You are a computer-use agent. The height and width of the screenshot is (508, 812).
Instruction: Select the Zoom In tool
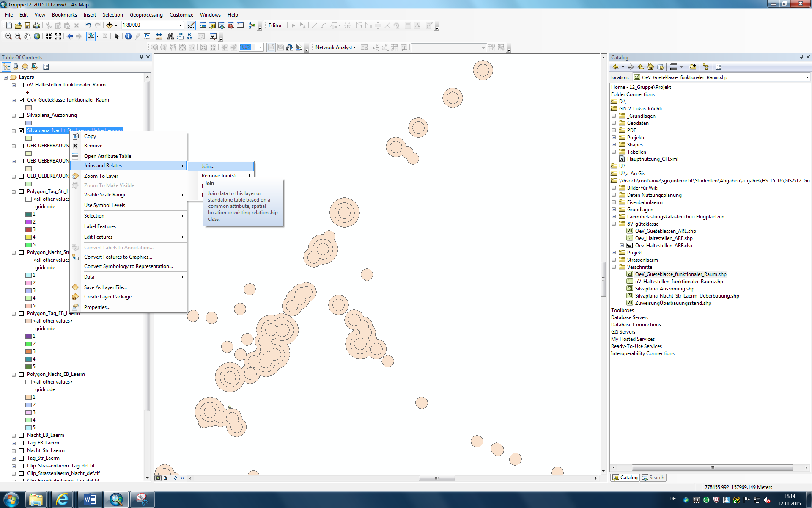coord(8,36)
